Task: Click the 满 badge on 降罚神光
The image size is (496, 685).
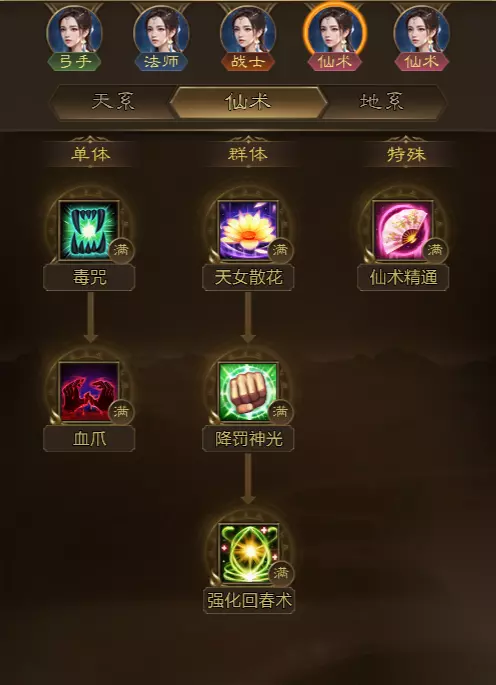Action: point(280,412)
